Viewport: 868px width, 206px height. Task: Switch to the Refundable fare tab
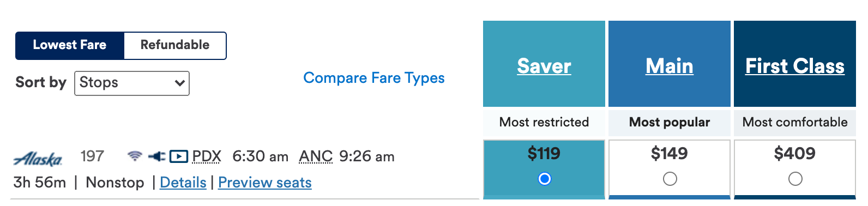coord(175,45)
